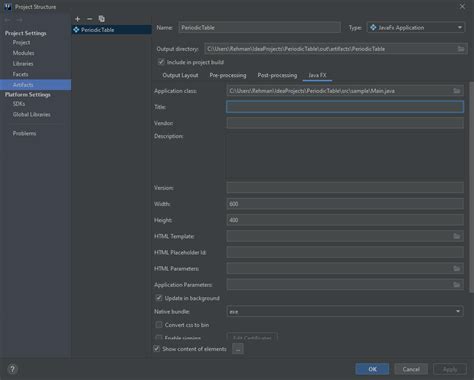
Task: Toggle Include in project build checkbox
Action: pos(161,62)
